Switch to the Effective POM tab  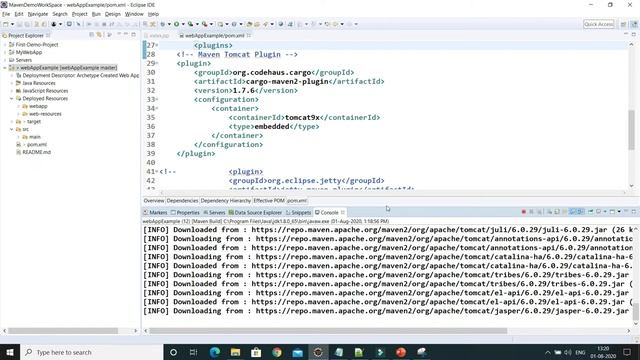pyautogui.click(x=269, y=200)
